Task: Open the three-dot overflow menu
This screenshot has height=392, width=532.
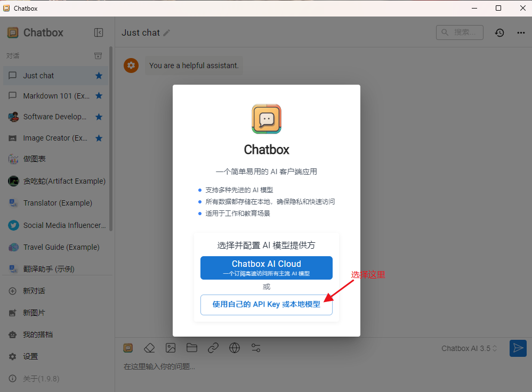Action: point(521,32)
